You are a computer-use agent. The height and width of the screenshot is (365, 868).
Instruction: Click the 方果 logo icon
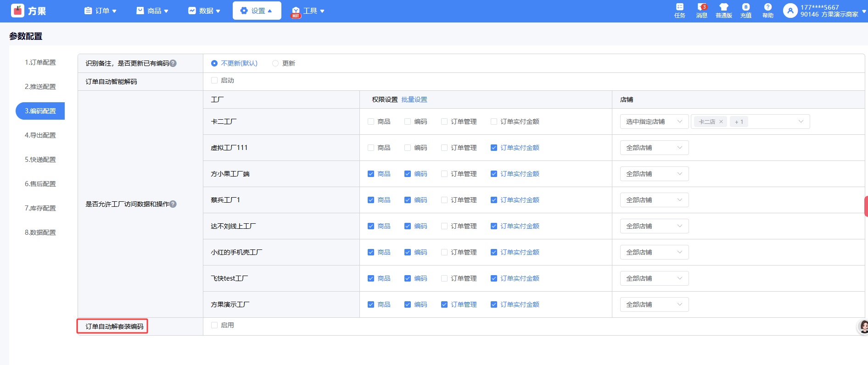[18, 11]
